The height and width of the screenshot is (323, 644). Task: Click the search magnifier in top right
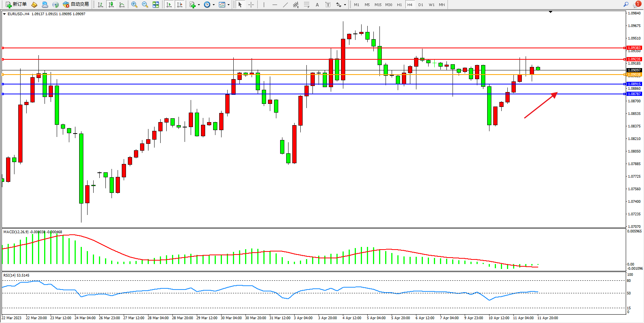[x=626, y=5]
